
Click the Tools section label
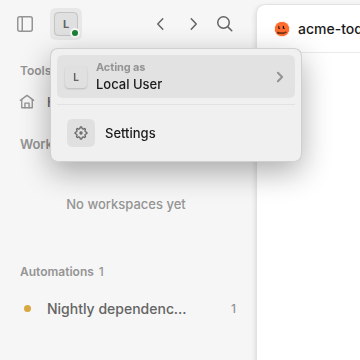[36, 71]
